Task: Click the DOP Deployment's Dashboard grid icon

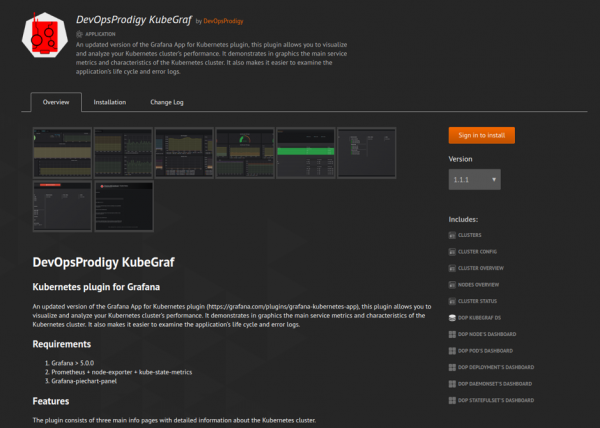Action: [452, 366]
